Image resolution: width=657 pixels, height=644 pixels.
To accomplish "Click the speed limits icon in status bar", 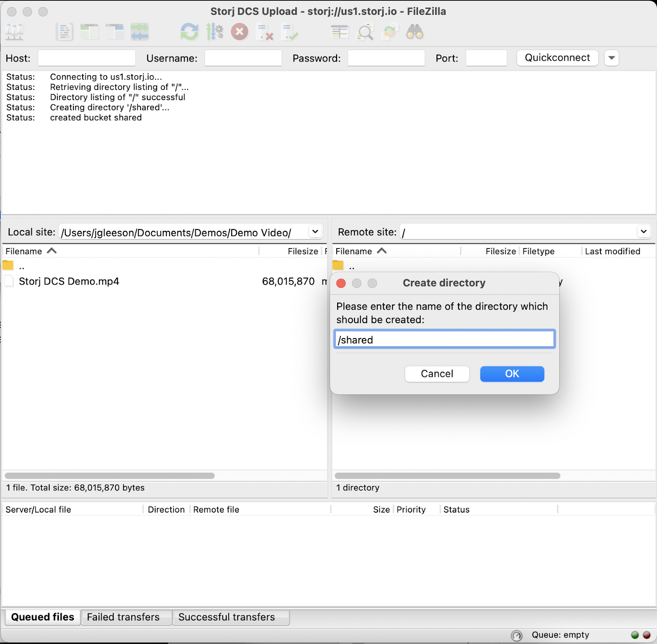I will [517, 635].
